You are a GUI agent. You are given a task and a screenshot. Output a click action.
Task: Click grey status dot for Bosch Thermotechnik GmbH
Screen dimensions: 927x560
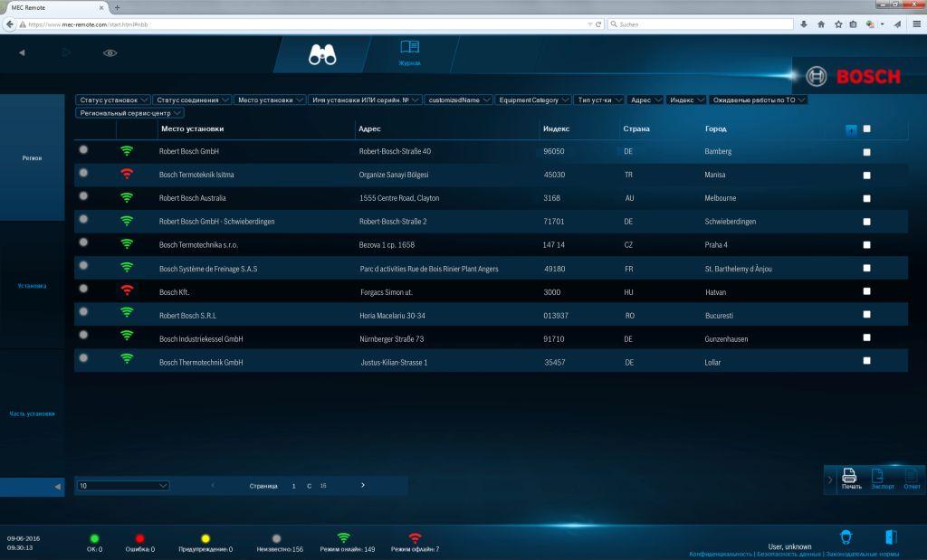83,358
